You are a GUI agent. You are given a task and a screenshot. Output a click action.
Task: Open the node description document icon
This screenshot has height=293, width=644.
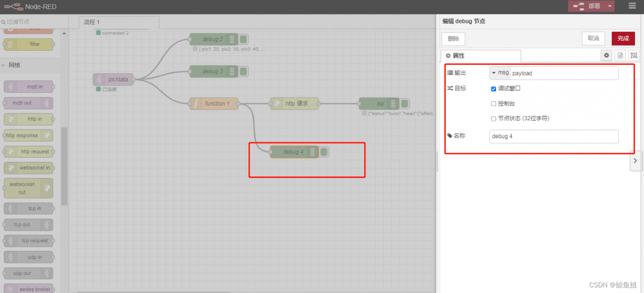pos(620,55)
